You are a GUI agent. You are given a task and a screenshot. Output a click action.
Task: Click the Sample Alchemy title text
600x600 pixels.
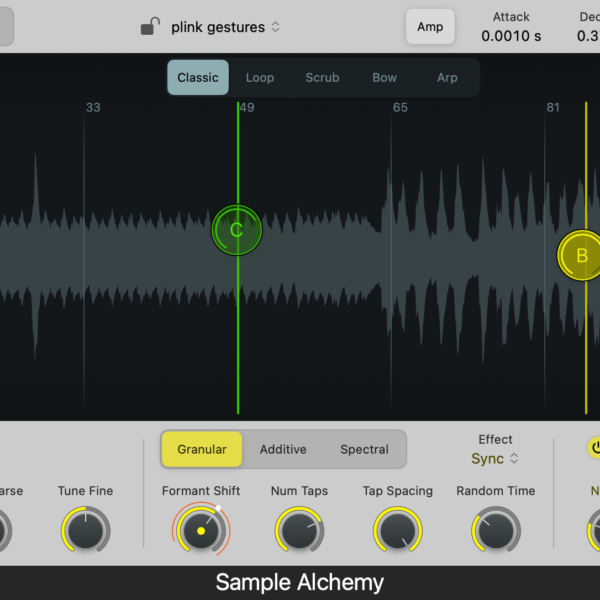pyautogui.click(x=300, y=582)
